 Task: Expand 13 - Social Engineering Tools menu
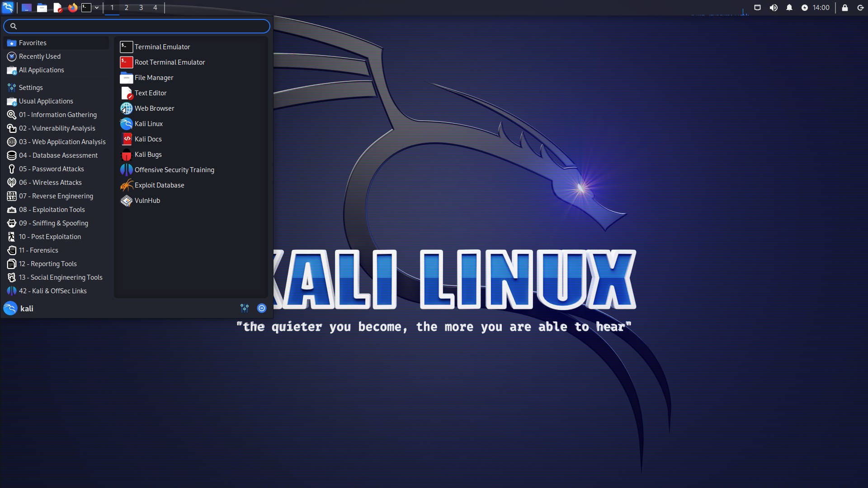coord(60,277)
